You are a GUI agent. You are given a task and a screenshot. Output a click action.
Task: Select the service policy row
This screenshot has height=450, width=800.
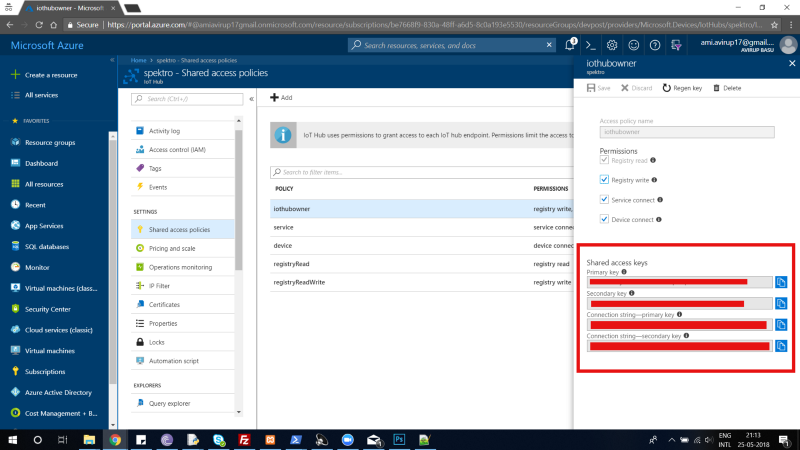(422, 227)
